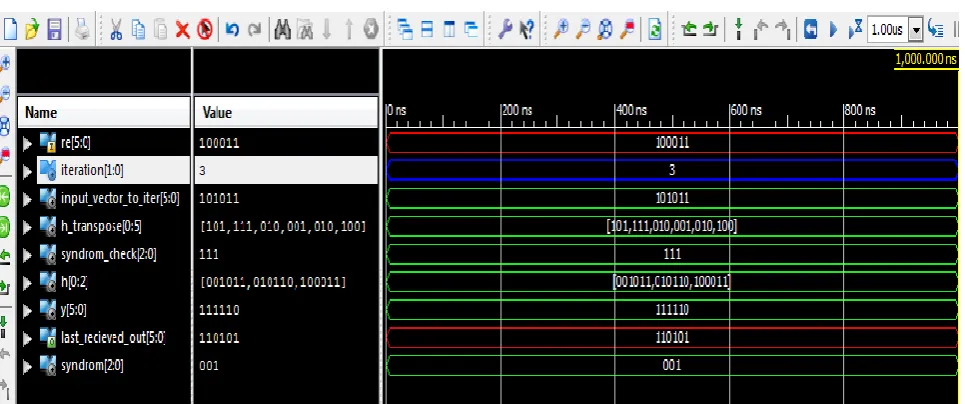The image size is (965, 404).
Task: Expand the last_recieved_out[5:0] bus
Action: pos(27,337)
